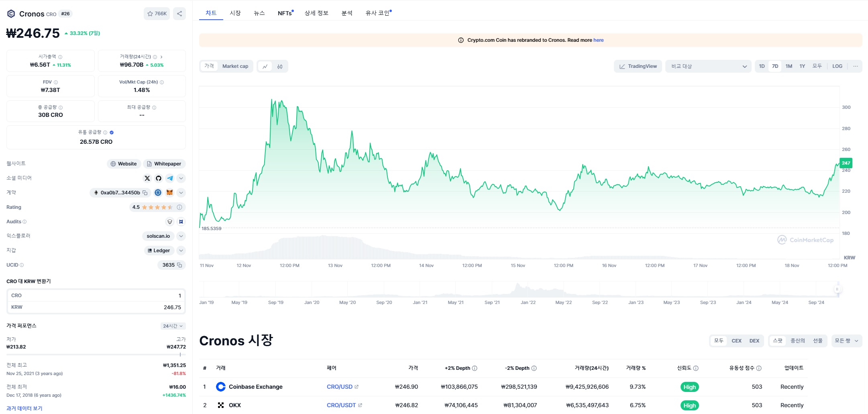The height and width of the screenshot is (414, 868).
Task: Select the 1M time range
Action: [789, 66]
